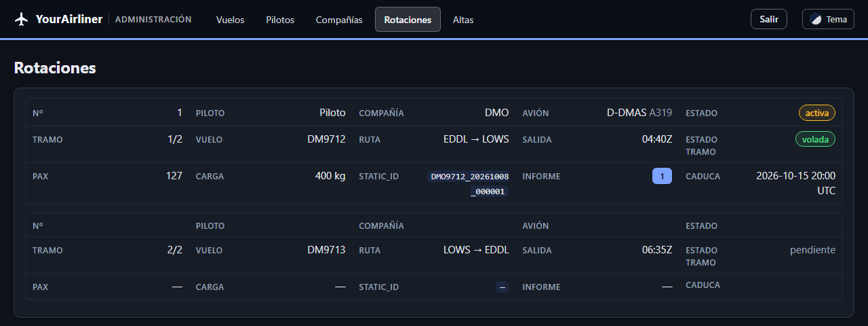Click the ADMINISTRACIÓN label

(x=153, y=20)
